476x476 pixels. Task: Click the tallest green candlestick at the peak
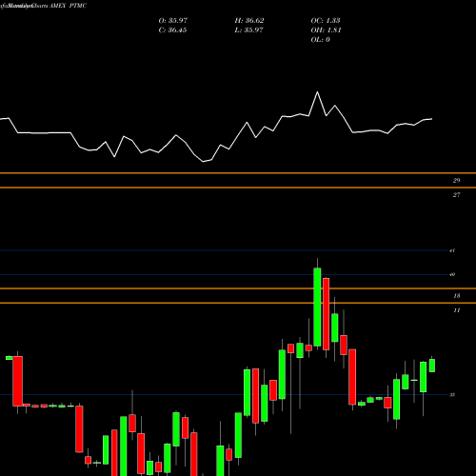[x=317, y=307]
